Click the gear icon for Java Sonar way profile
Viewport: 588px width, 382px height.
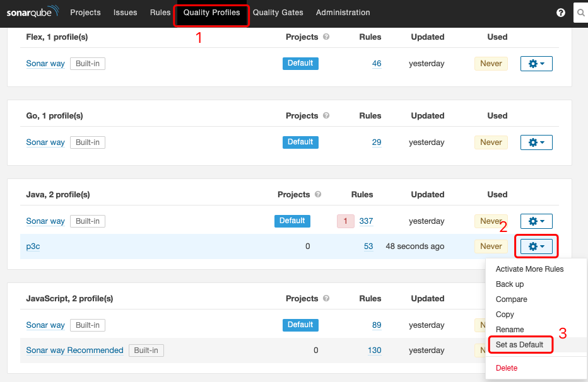tap(536, 221)
